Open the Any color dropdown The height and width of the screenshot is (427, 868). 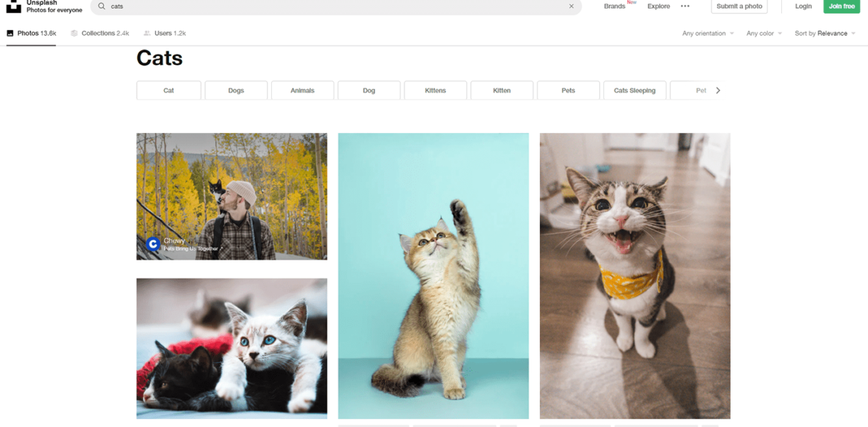pyautogui.click(x=764, y=33)
